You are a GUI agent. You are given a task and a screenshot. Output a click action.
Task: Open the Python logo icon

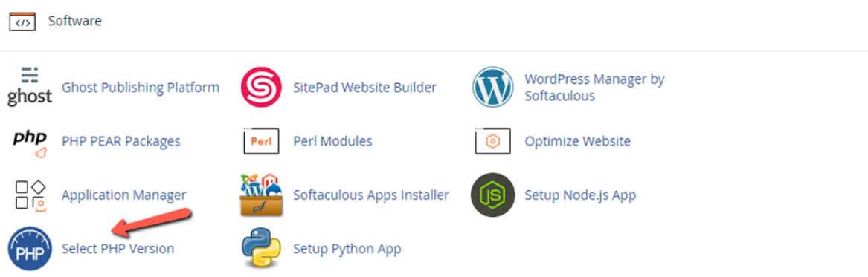tap(261, 250)
